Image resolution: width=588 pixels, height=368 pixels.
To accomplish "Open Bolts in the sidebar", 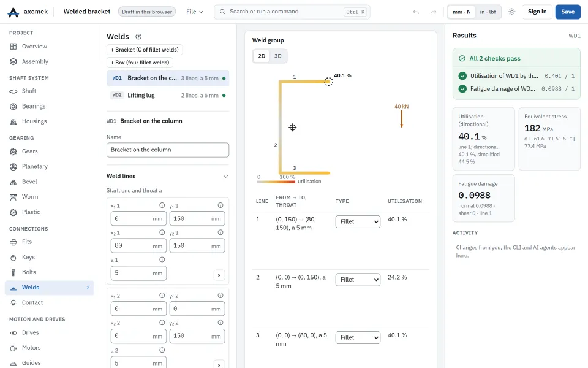I will [x=50, y=272].
